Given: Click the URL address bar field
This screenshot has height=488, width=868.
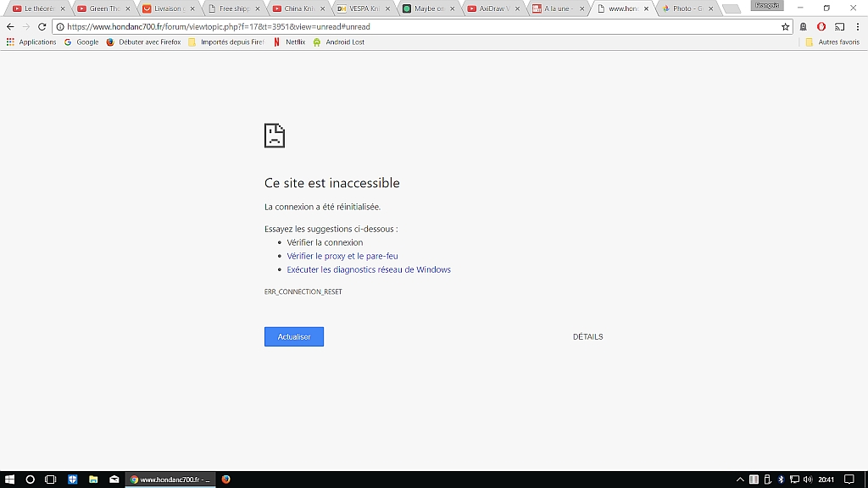Looking at the screenshot, I should pos(415,26).
